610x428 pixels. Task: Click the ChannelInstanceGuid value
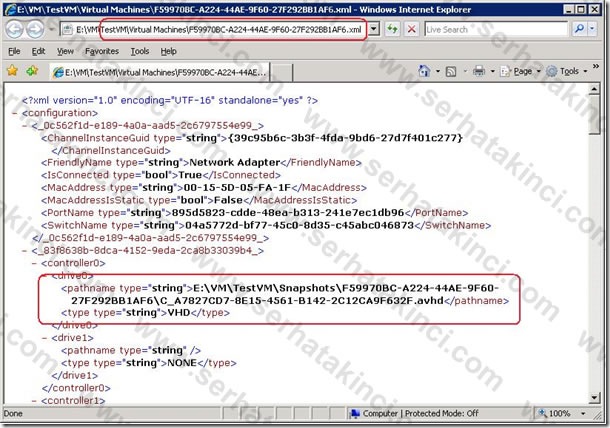345,138
